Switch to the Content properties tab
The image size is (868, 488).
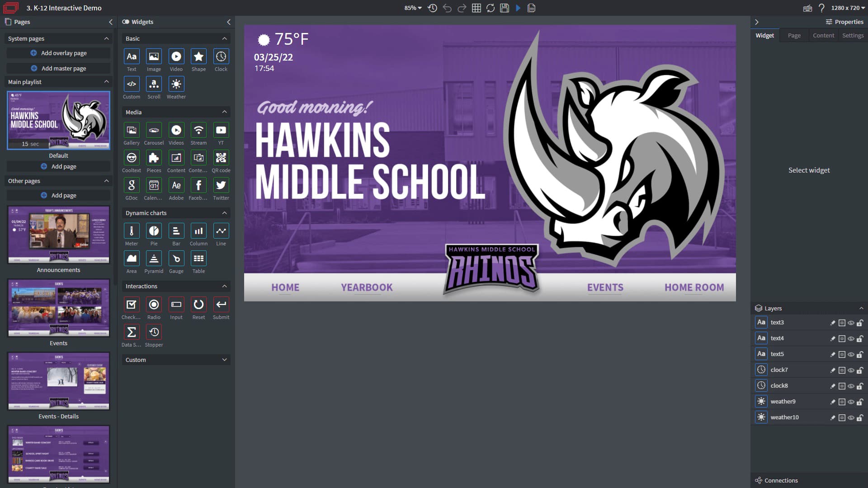tap(823, 35)
